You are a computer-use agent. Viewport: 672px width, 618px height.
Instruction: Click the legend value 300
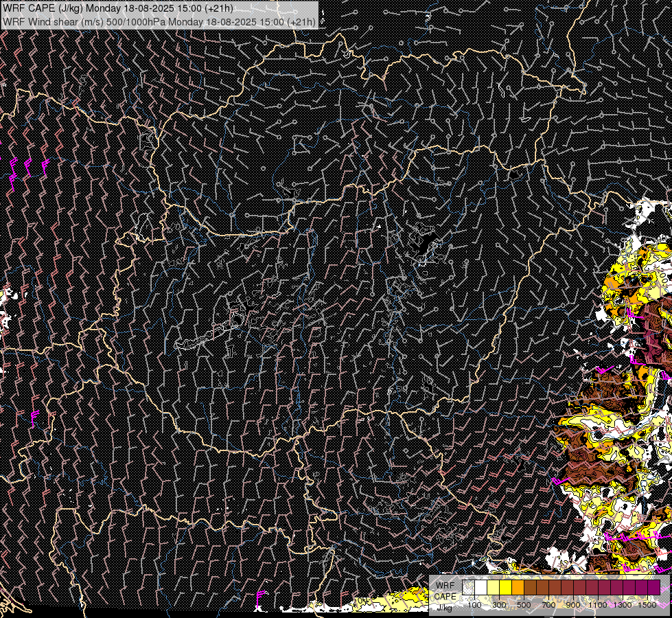point(499,605)
